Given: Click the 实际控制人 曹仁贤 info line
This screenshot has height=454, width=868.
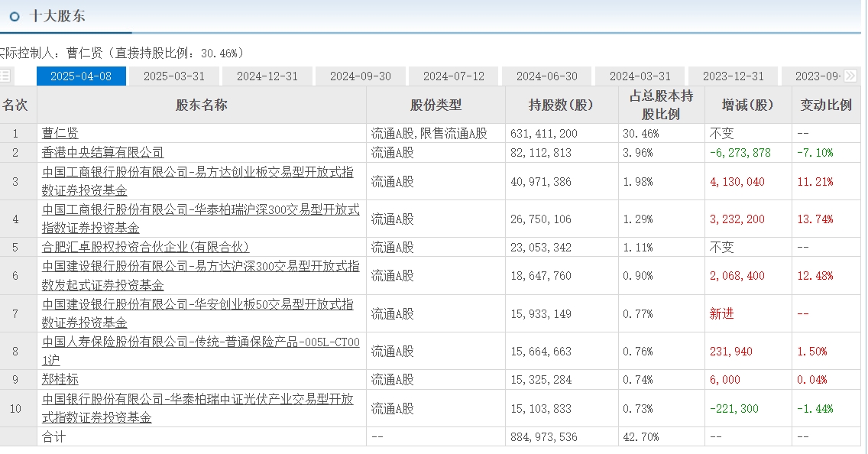Looking at the screenshot, I should coord(121,54).
